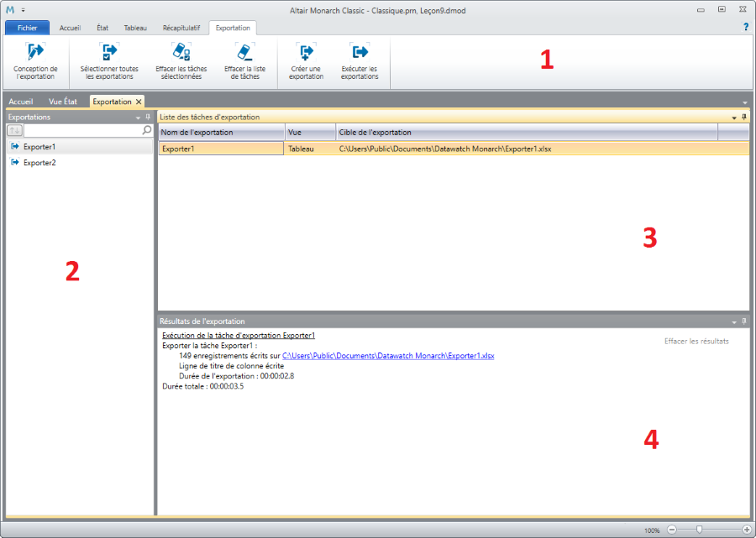Click Effacer les tâches sélectionnées icon
The image size is (756, 538).
[181, 52]
